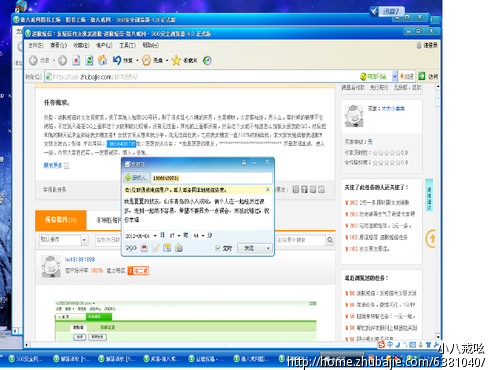This screenshot has height=370, width=493.
Task: Toggle the moon half-width IME button
Action: [x=397, y=345]
